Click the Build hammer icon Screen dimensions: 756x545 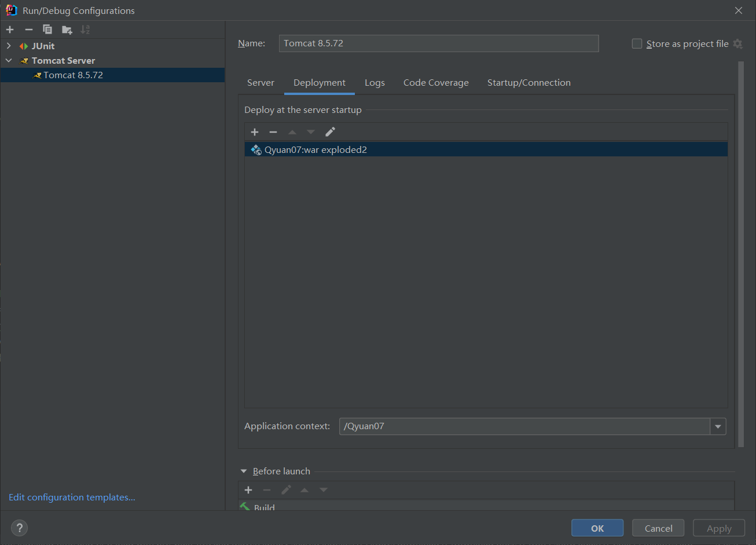coord(245,507)
